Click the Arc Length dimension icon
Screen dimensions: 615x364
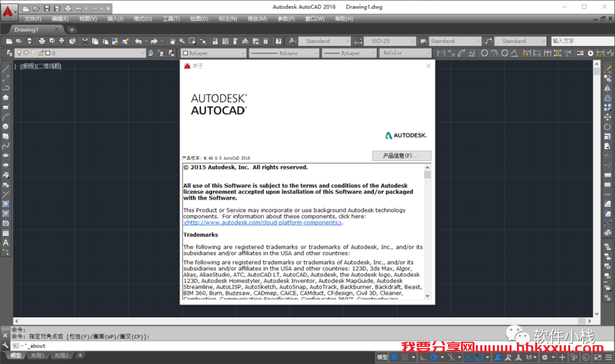(x=462, y=53)
